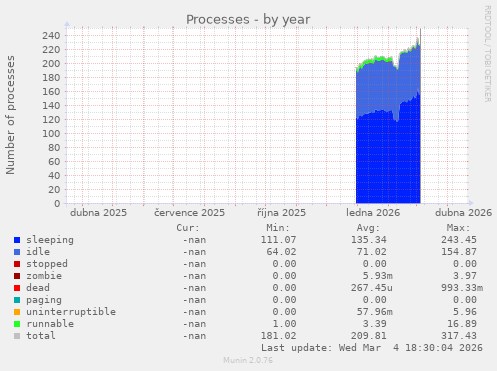Click the 'Cur:' column header
The height and width of the screenshot is (371, 497).
[x=188, y=228]
